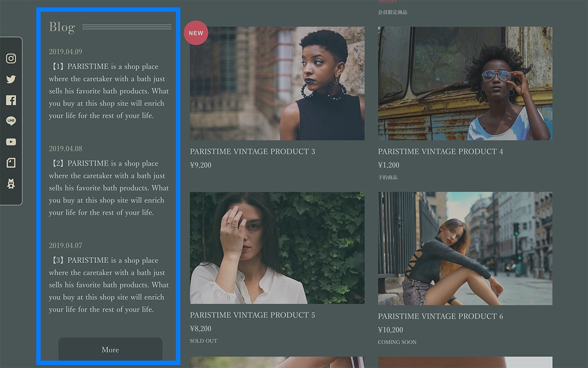Screen dimensions: 588x368
Task: Click the PARISTIME VINTAGE PRODUCT 6 title
Action: pyautogui.click(x=441, y=316)
